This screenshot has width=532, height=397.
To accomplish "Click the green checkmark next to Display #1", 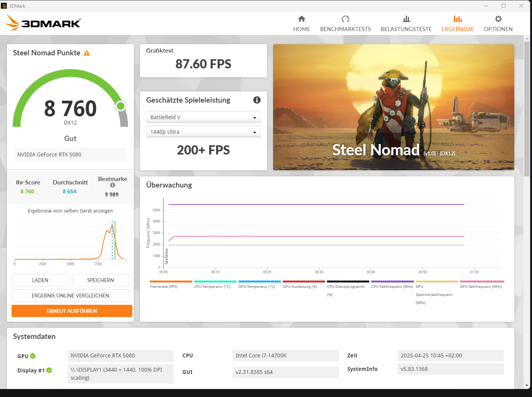I will [49, 370].
